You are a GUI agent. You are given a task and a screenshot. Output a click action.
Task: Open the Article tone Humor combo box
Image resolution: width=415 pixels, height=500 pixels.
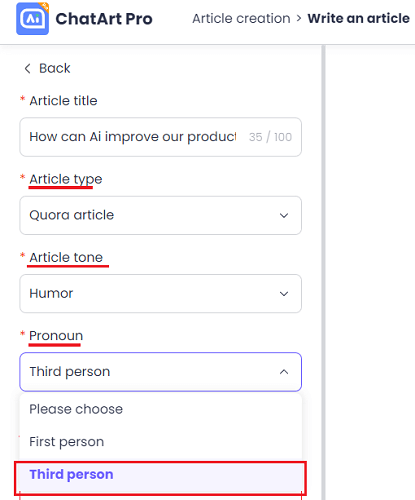click(x=161, y=294)
